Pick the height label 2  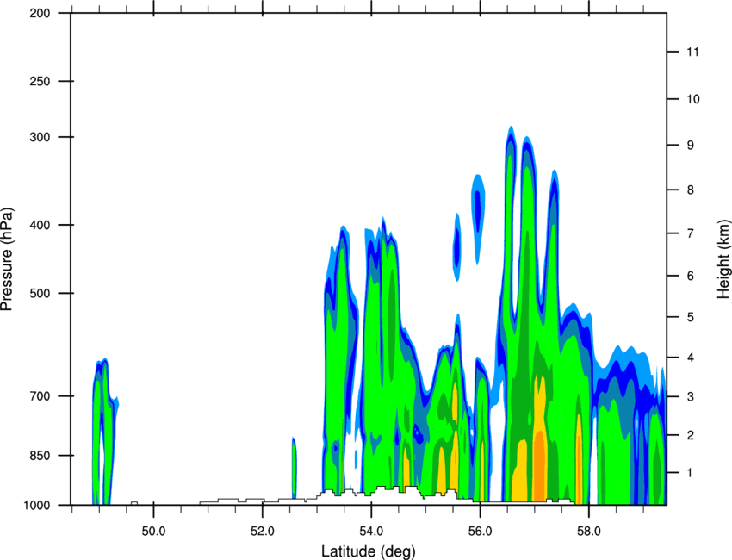[691, 435]
